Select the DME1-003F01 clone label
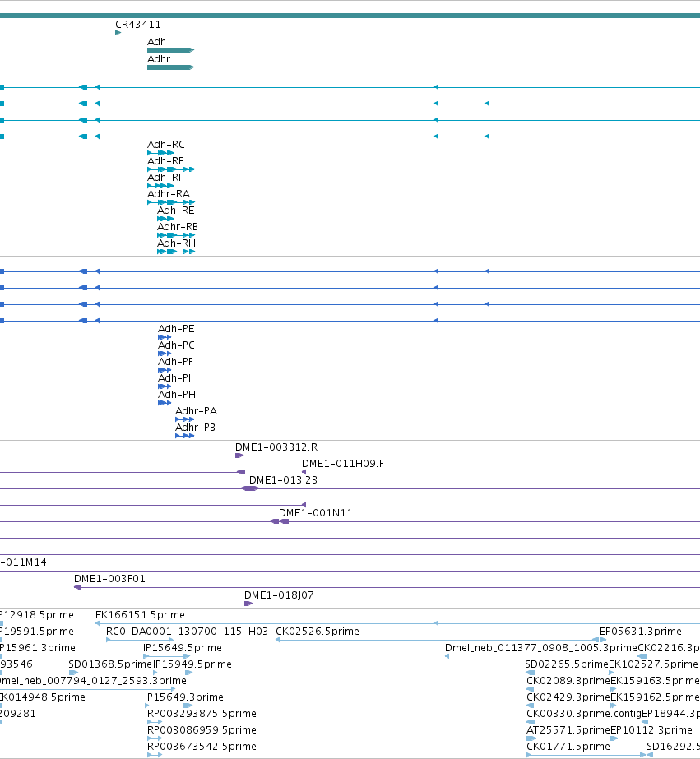This screenshot has height=759, width=700. click(x=109, y=578)
